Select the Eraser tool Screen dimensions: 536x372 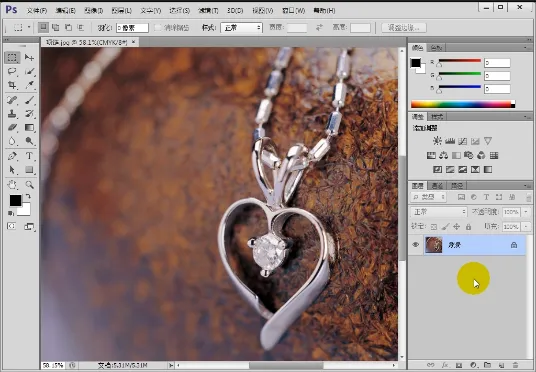(12, 128)
